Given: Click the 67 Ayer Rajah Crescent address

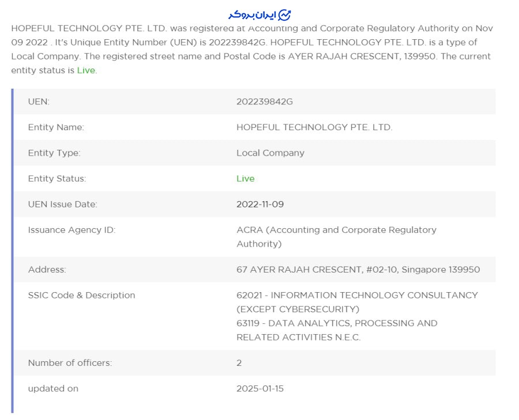Looking at the screenshot, I should coord(358,270).
